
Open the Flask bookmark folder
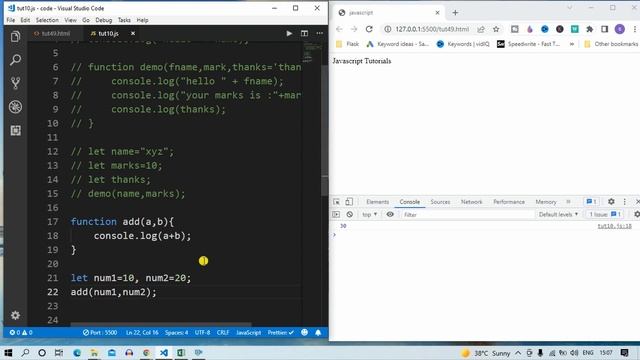[347, 44]
